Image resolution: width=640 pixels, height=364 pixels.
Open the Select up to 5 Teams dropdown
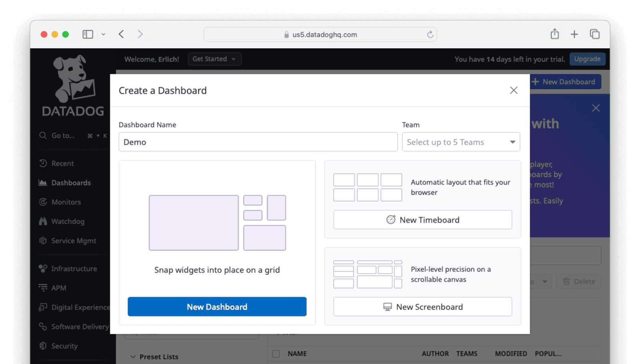461,142
